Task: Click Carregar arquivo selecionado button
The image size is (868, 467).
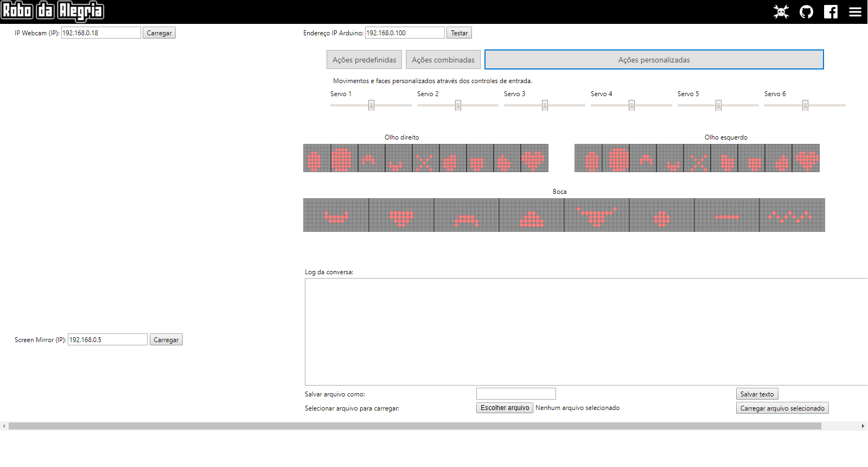Action: [x=782, y=408]
